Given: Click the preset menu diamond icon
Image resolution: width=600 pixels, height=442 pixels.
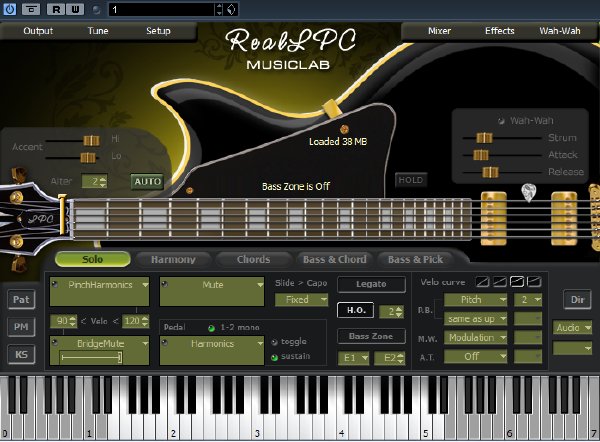Looking at the screenshot, I should coord(231,9).
